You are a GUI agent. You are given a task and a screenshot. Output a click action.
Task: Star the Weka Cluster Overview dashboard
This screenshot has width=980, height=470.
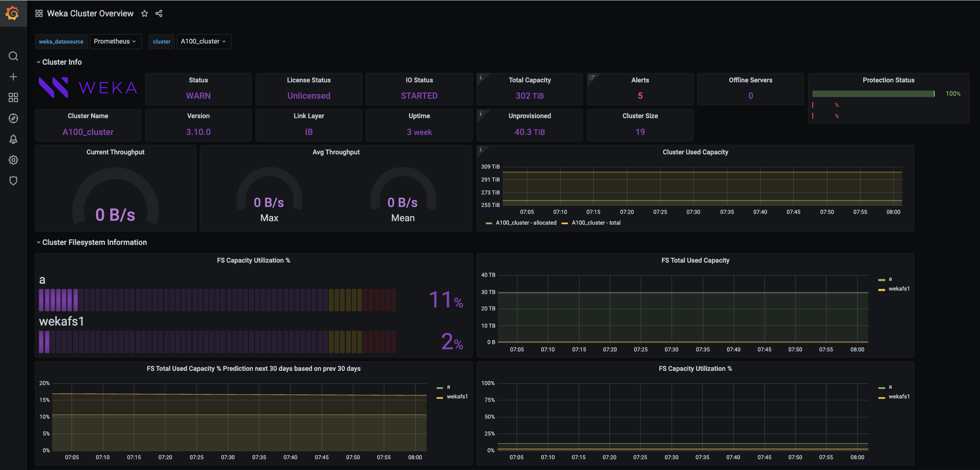point(144,13)
